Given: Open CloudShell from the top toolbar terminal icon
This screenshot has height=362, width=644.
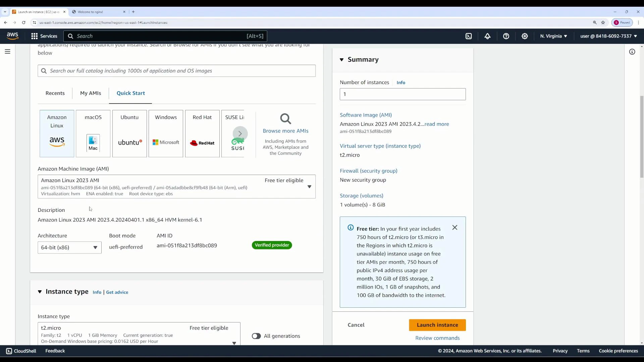Looking at the screenshot, I should pos(469,36).
